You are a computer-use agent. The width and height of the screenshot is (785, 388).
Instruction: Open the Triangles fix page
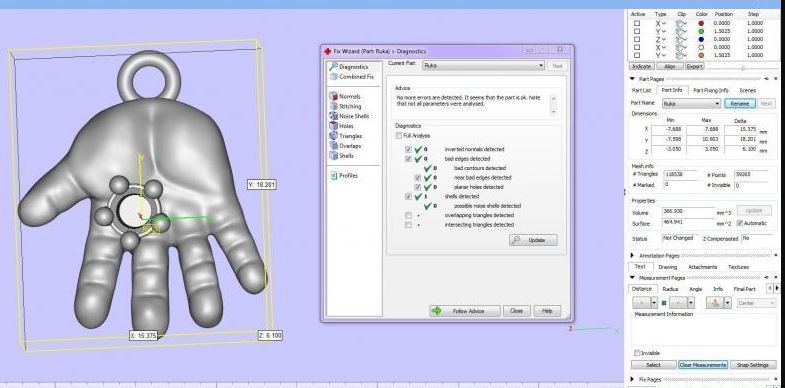click(x=345, y=136)
